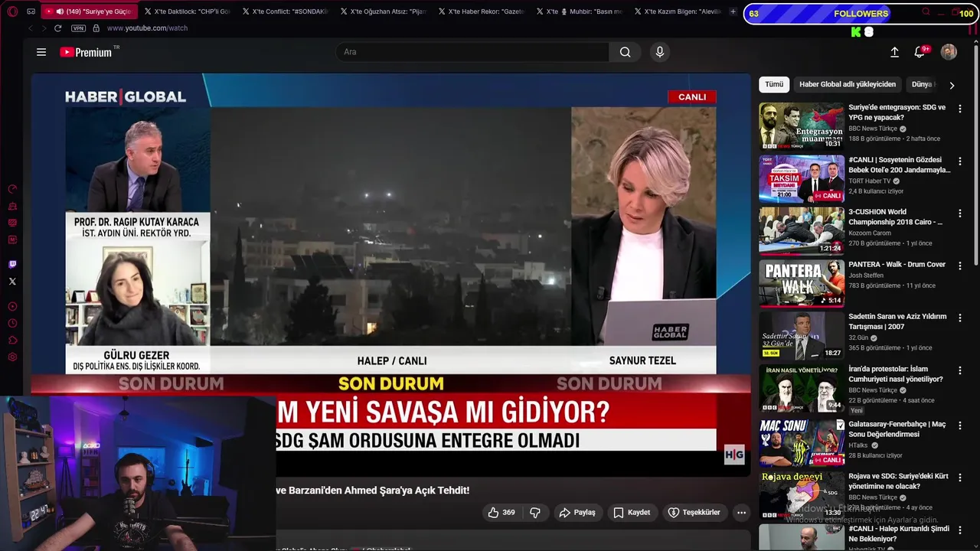This screenshot has height=551, width=980.
Task: Open BBC News Türkçe channel on entegrasyon video
Action: 873,129
